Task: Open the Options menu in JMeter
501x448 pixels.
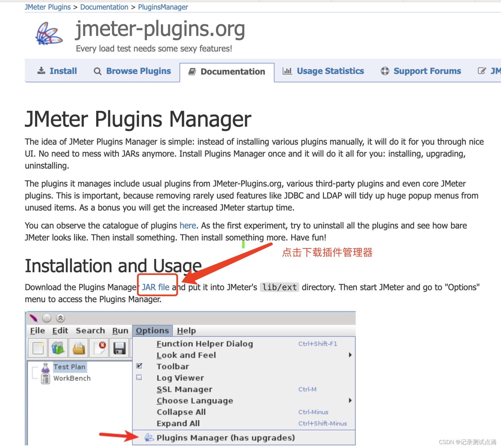Action: pyautogui.click(x=153, y=330)
